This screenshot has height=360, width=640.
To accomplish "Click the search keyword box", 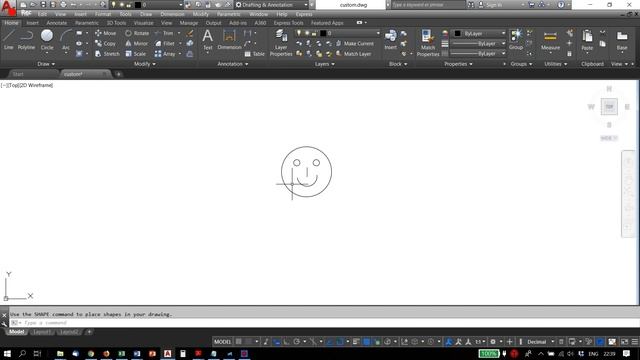I will tap(428, 5).
